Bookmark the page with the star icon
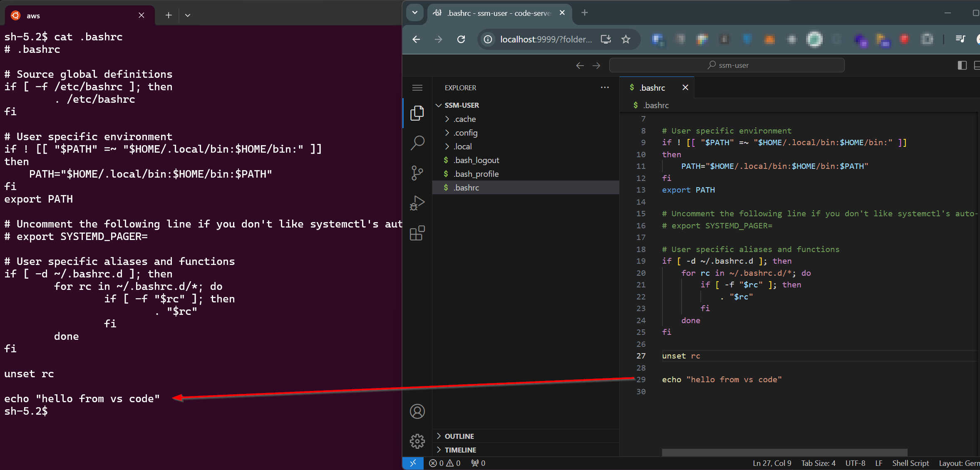 625,40
